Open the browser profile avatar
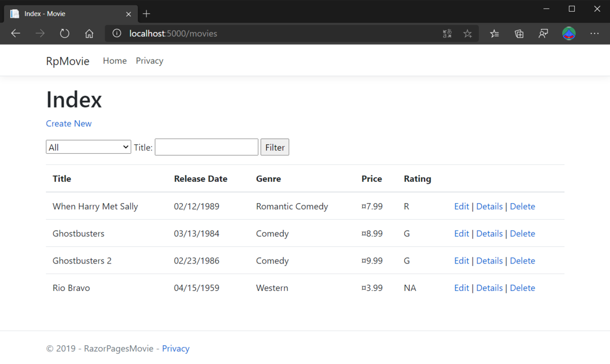610x364 pixels. (569, 34)
